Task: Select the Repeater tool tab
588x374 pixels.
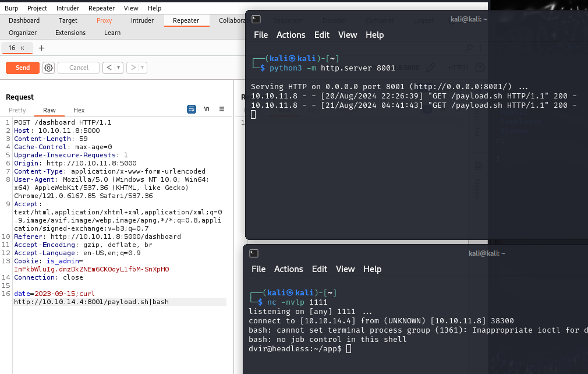Action: pyautogui.click(x=186, y=20)
